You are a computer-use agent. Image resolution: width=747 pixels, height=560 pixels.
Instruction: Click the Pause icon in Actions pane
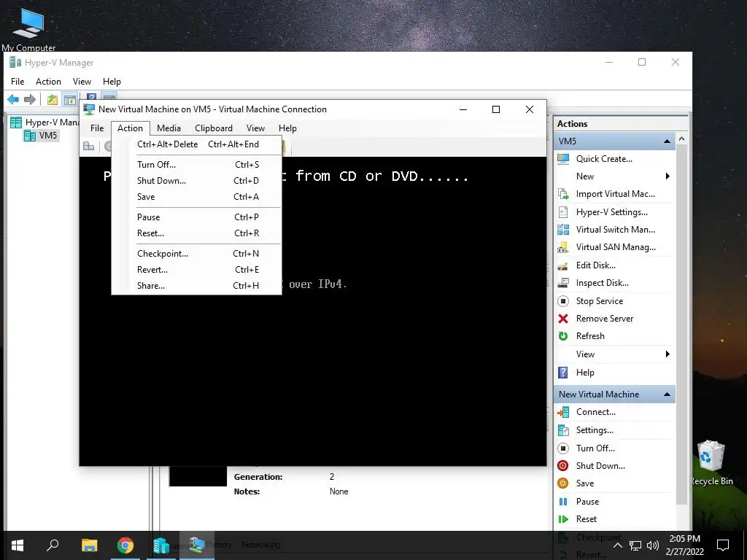(563, 502)
